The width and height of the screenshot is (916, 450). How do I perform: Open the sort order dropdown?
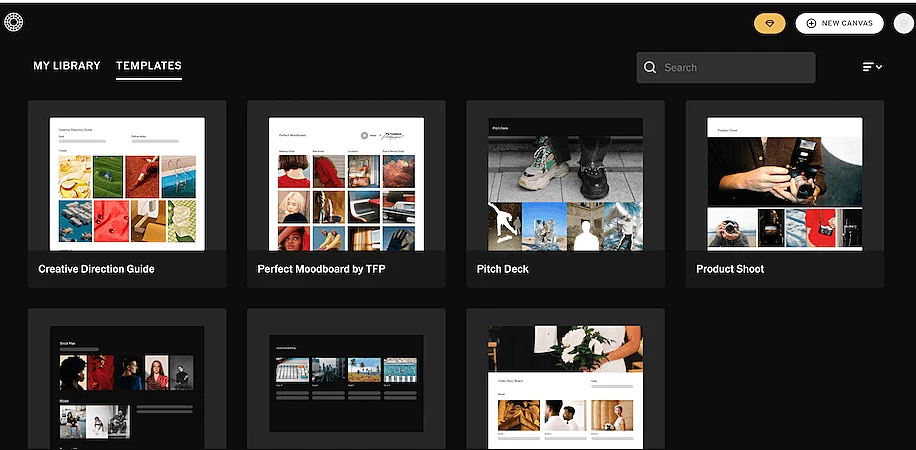point(872,67)
